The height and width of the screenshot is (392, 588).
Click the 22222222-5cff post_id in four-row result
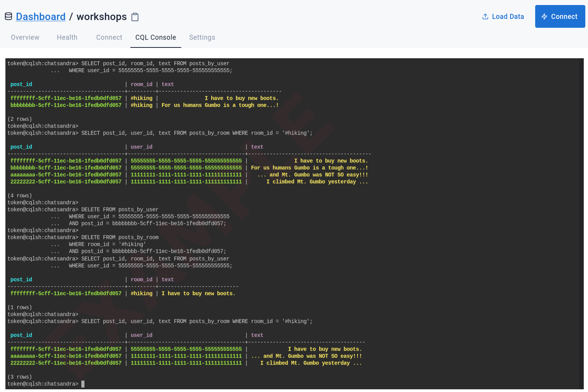point(66,182)
